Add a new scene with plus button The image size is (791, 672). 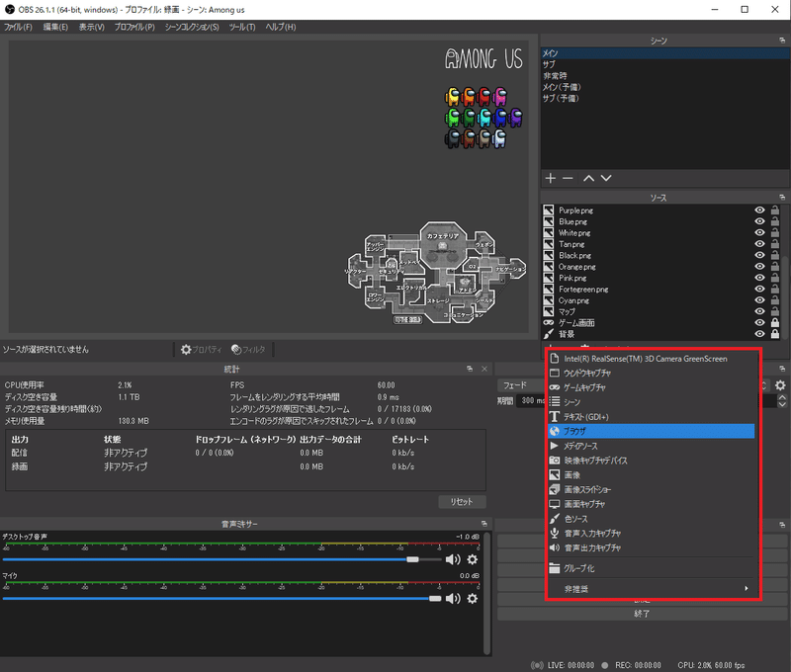[551, 178]
